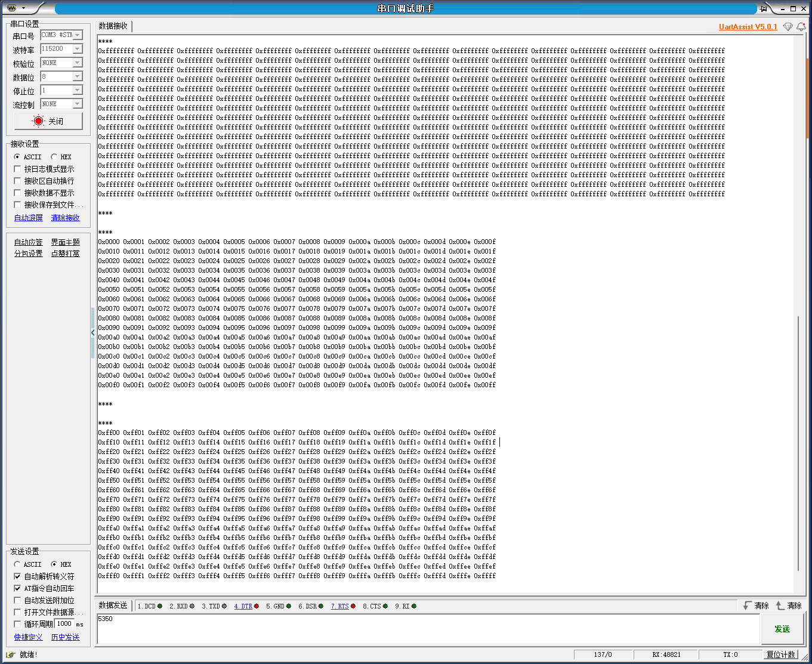Click the DCD signal indicator
Viewport: 812px width, 664px height.
160,606
